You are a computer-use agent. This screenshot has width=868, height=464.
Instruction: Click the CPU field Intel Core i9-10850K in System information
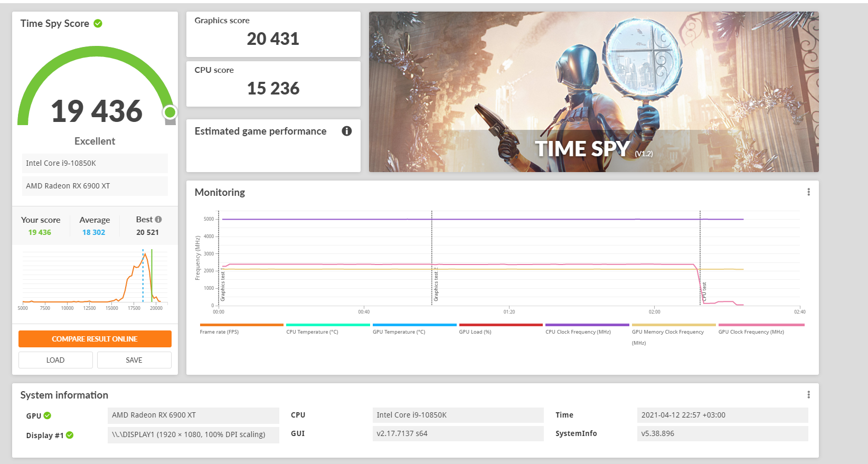point(458,415)
